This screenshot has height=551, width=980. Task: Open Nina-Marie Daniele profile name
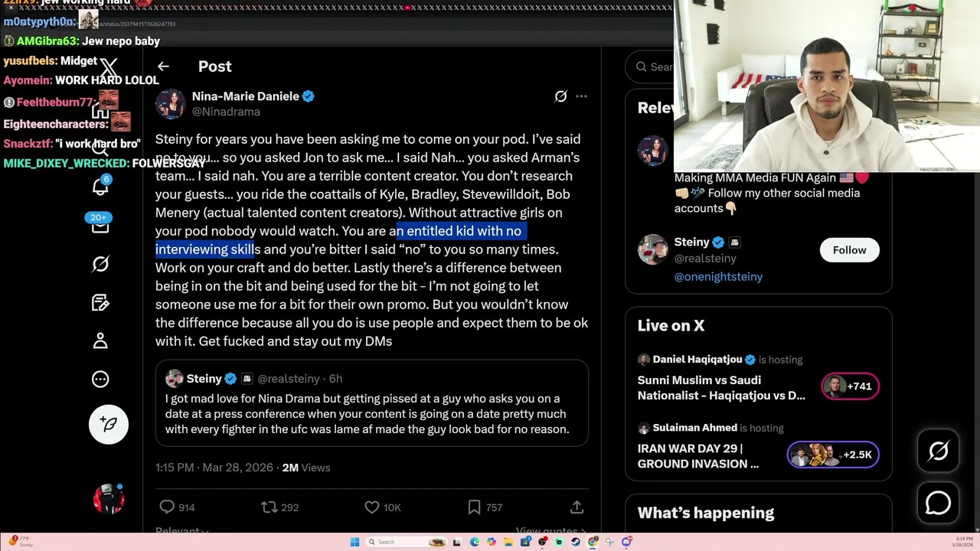click(x=245, y=96)
